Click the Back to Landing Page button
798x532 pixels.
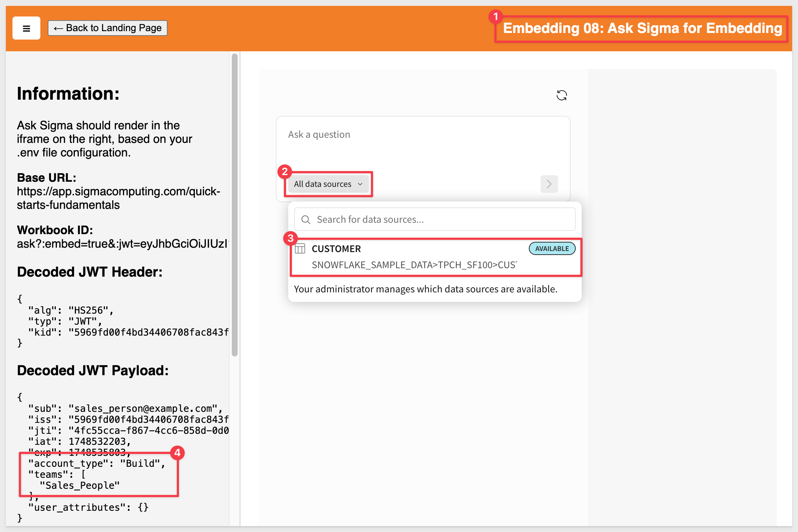pyautogui.click(x=107, y=28)
